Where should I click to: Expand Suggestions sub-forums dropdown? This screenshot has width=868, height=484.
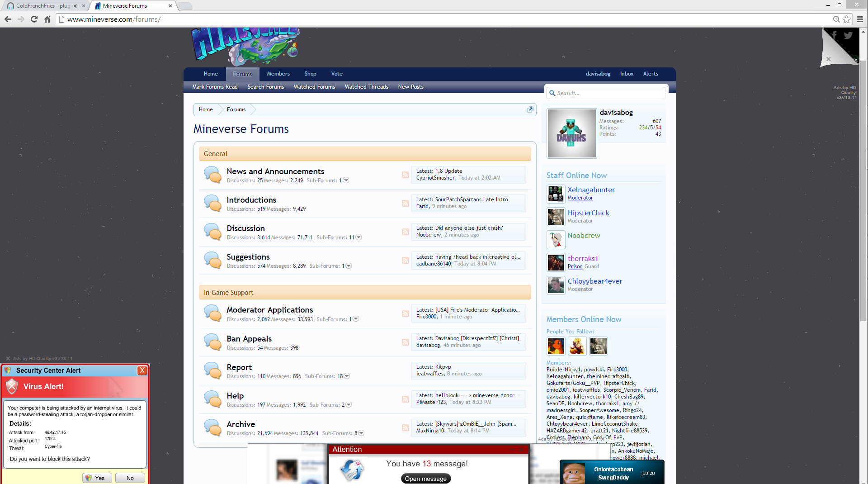(349, 266)
